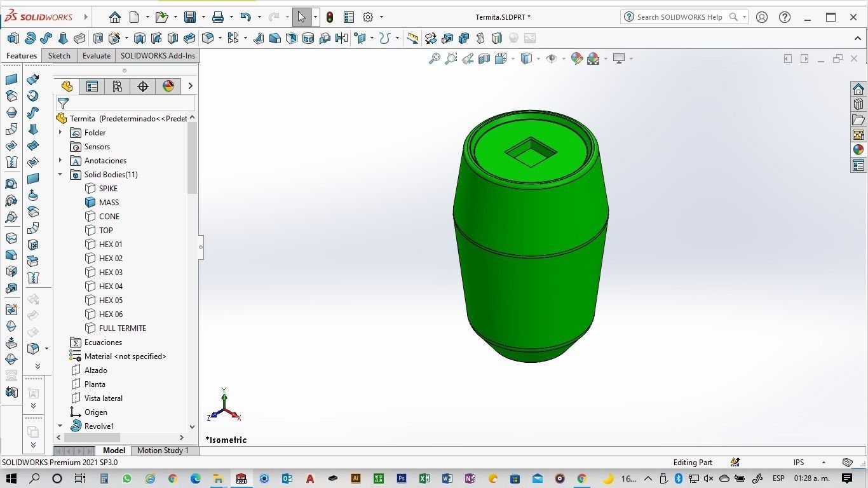Image resolution: width=868 pixels, height=488 pixels.
Task: Select the SPIKE solid body
Action: (x=108, y=189)
